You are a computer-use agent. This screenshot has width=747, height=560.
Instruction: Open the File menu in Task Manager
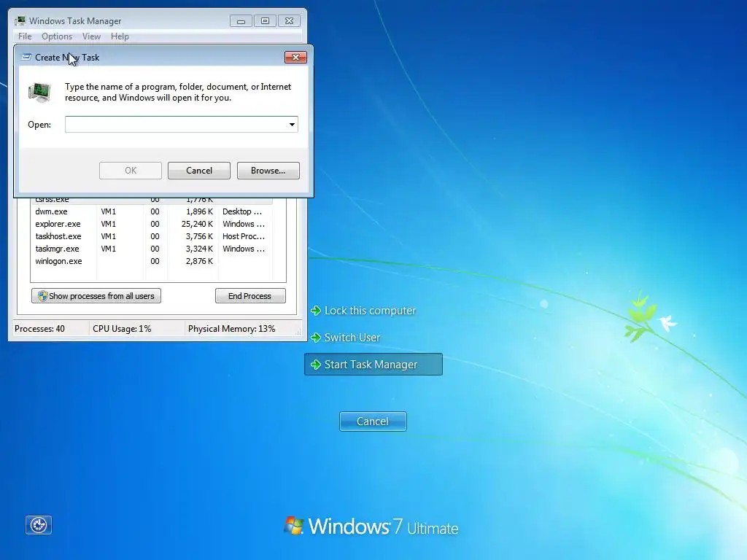[25, 36]
